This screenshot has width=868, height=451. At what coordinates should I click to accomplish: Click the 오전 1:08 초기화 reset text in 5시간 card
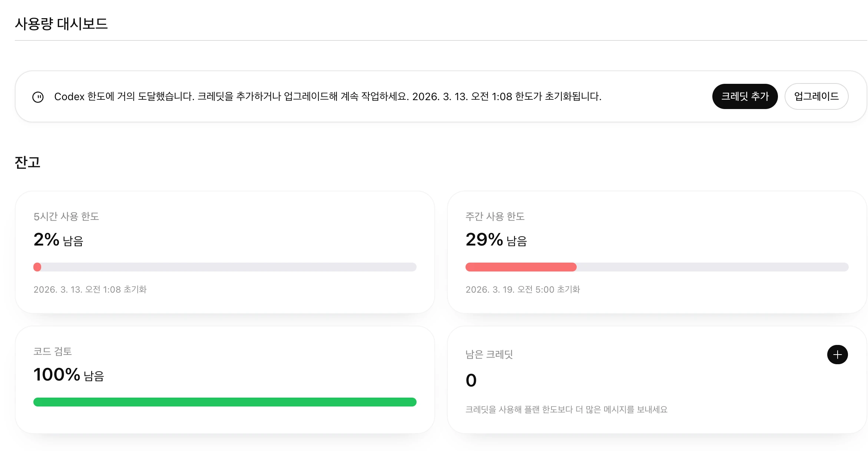[90, 289]
